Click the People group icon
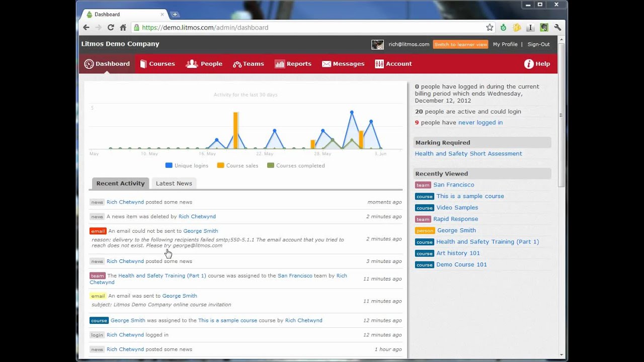Screen dimensions: 644x362 click(x=192, y=64)
